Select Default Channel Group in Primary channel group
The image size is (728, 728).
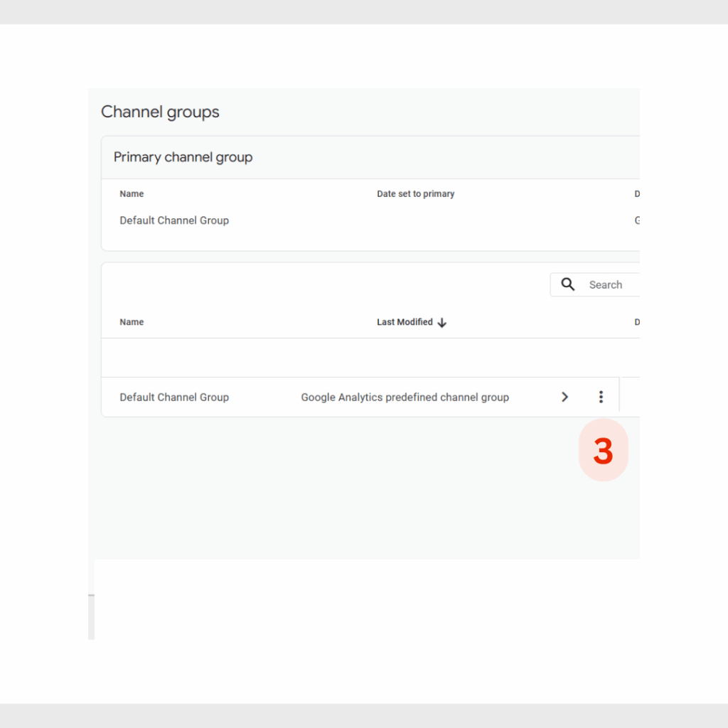[x=174, y=220]
